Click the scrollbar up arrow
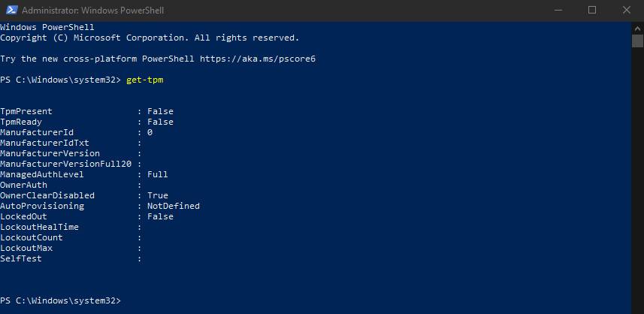644x314 pixels. point(637,28)
